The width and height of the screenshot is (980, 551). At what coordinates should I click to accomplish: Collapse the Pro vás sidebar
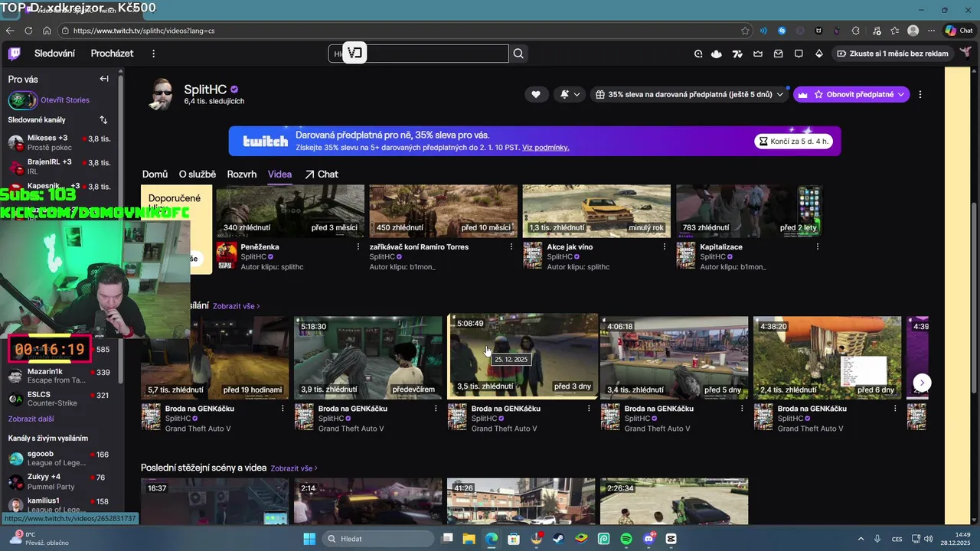104,79
